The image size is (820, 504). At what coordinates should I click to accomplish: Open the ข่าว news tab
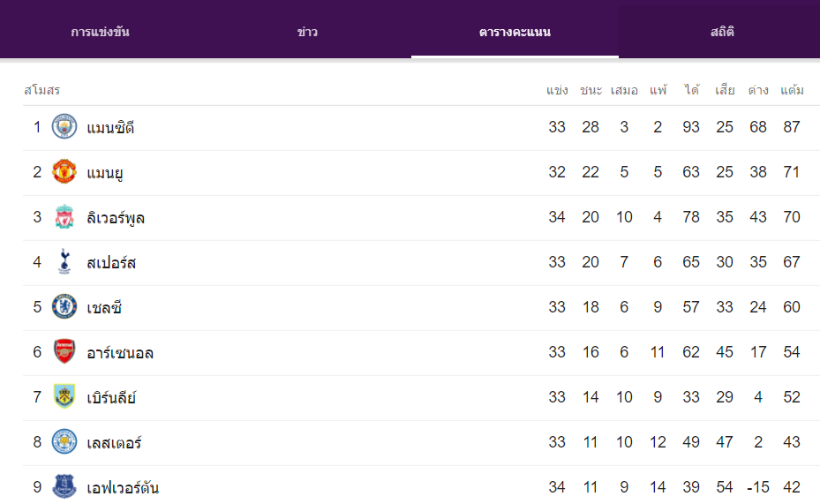point(307,32)
